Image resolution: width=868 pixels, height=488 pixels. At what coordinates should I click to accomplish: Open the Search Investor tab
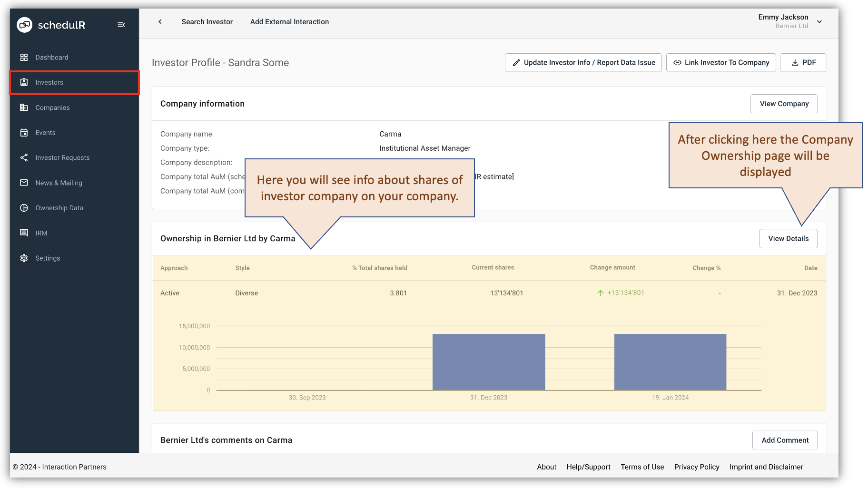[x=207, y=21]
